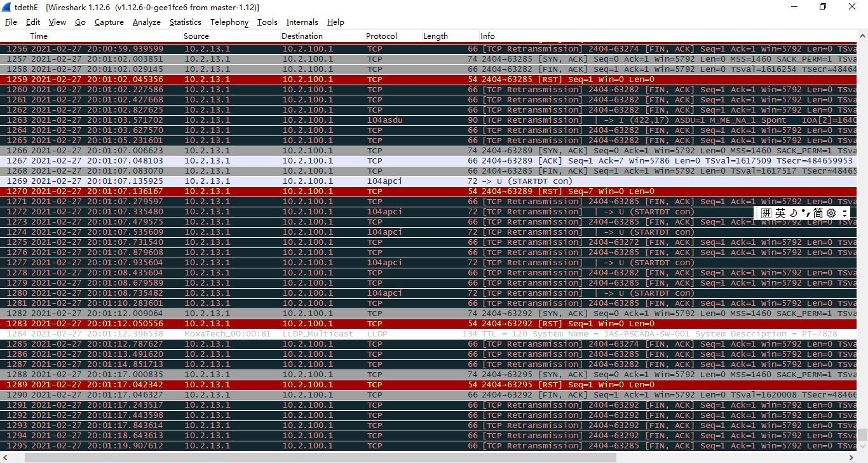The image size is (868, 463).
Task: Select packet 1268 FIN, ACK row
Action: [428, 171]
